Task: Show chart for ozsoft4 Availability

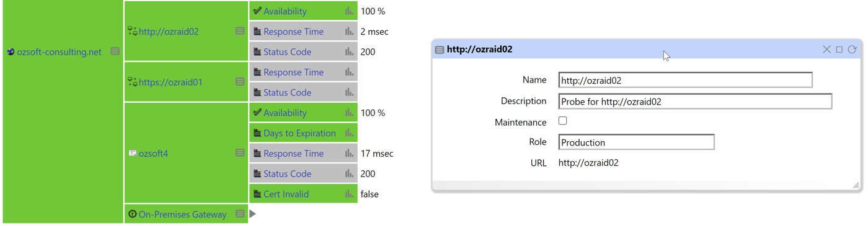Action: [x=350, y=112]
